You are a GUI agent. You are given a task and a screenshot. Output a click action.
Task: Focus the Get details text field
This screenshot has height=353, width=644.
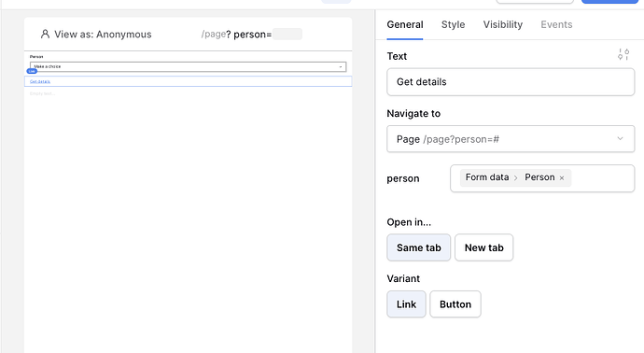pos(511,82)
